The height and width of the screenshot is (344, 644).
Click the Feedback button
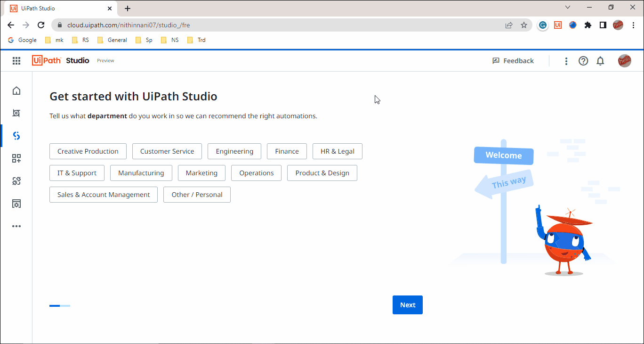tap(513, 61)
